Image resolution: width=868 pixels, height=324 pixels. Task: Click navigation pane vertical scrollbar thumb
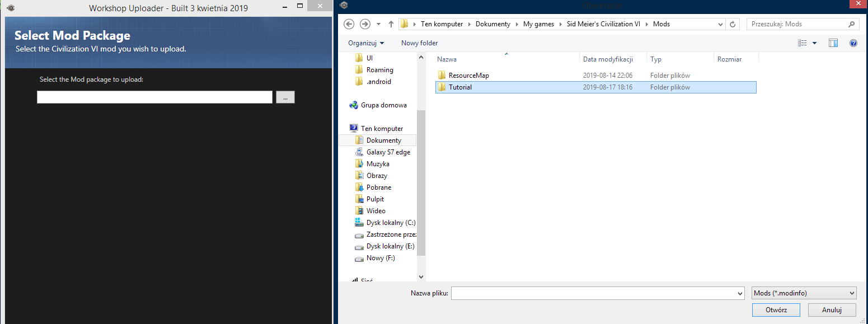click(421, 182)
